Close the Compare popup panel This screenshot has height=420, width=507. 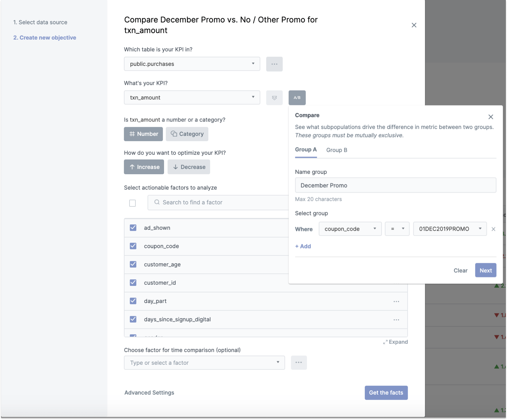click(490, 117)
